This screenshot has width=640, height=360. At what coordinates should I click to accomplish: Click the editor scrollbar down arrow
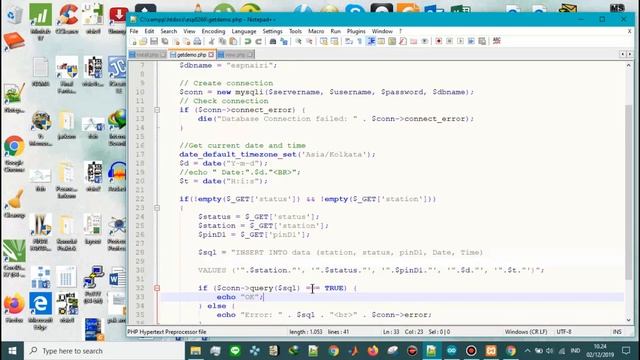click(629, 320)
